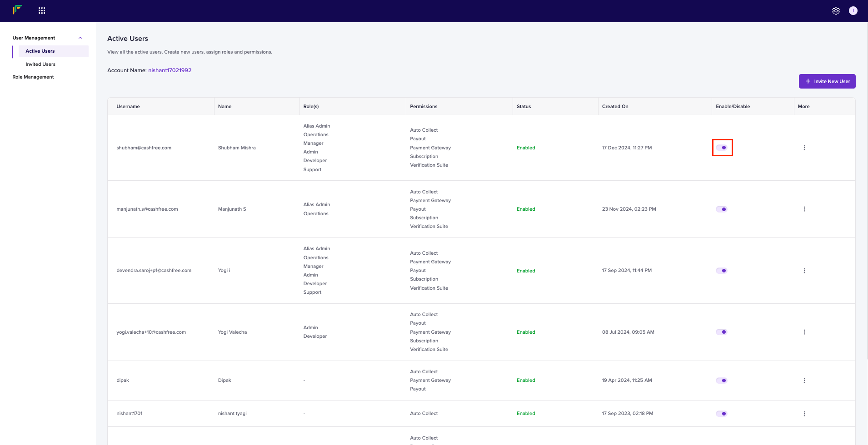Click date 19 Apr 2024, 11:25 AM
This screenshot has width=868, height=445.
click(x=627, y=380)
